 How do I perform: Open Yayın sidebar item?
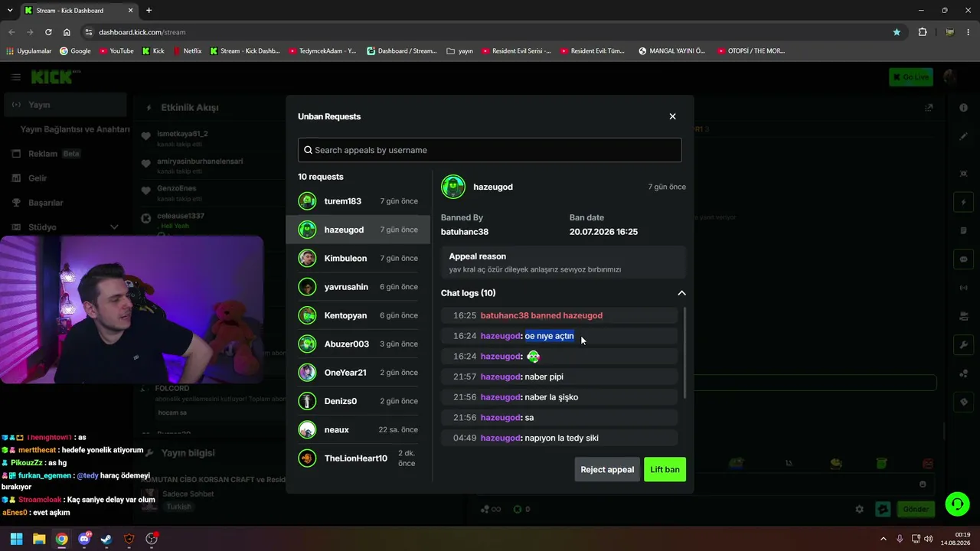point(65,105)
